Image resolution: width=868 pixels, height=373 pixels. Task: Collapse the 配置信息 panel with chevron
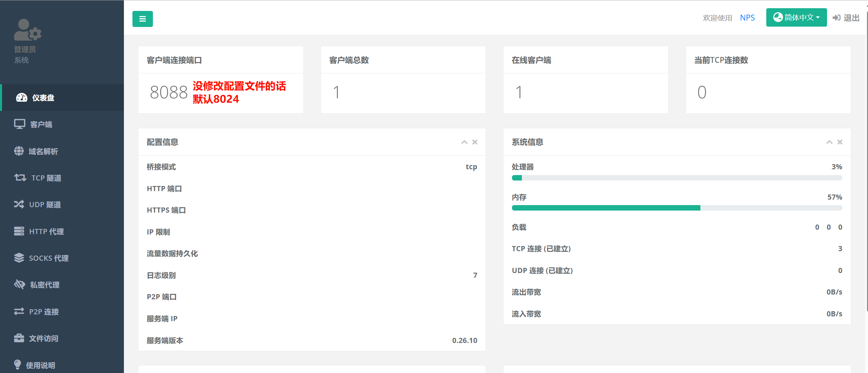tap(464, 142)
